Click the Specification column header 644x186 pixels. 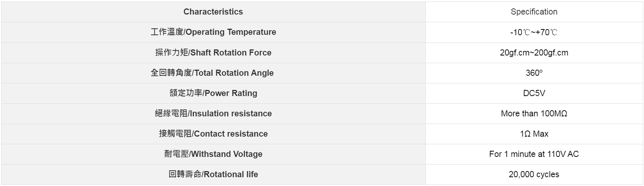pos(534,12)
